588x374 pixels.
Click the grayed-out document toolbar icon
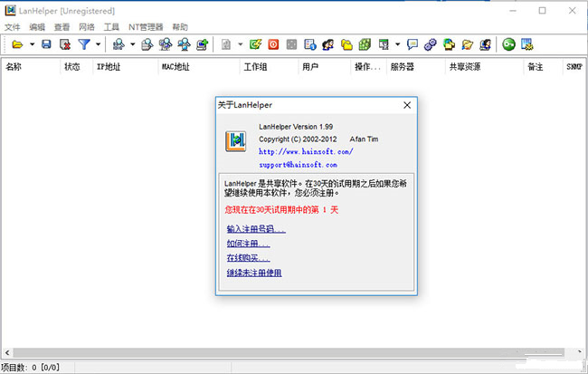click(226, 44)
